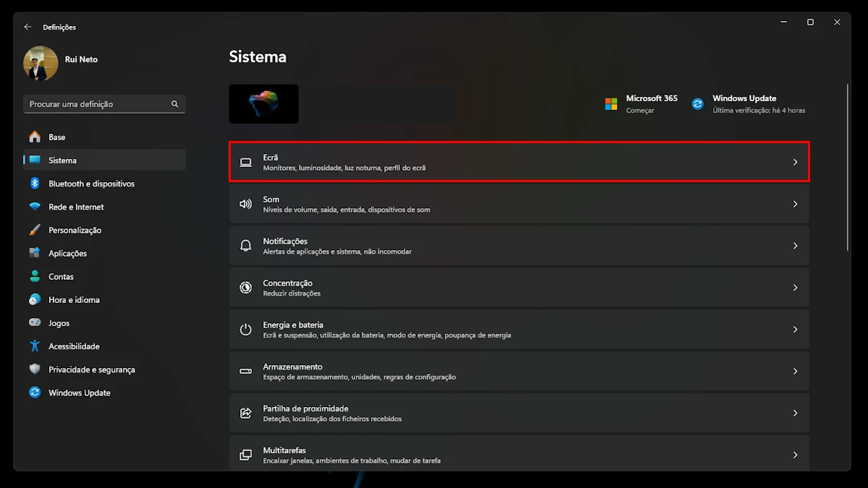Click the Notificações bell icon
The image size is (868, 488).
click(246, 246)
